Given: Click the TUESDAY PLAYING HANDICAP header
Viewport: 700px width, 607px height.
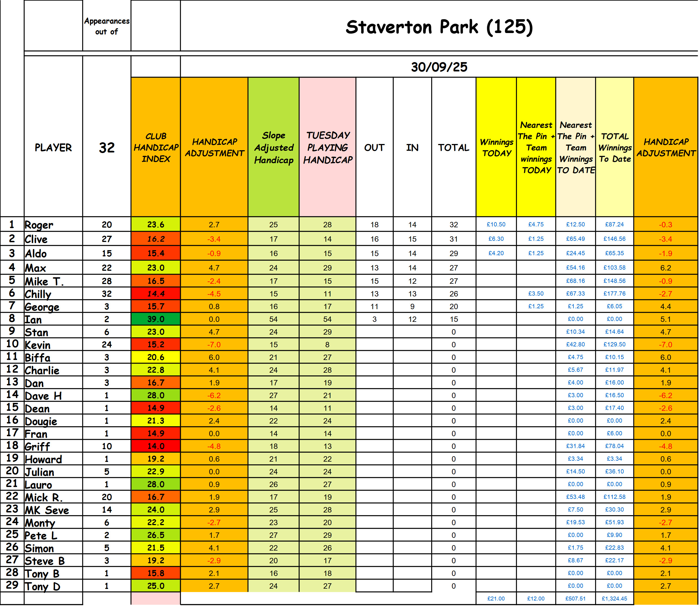Looking at the screenshot, I should (328, 147).
